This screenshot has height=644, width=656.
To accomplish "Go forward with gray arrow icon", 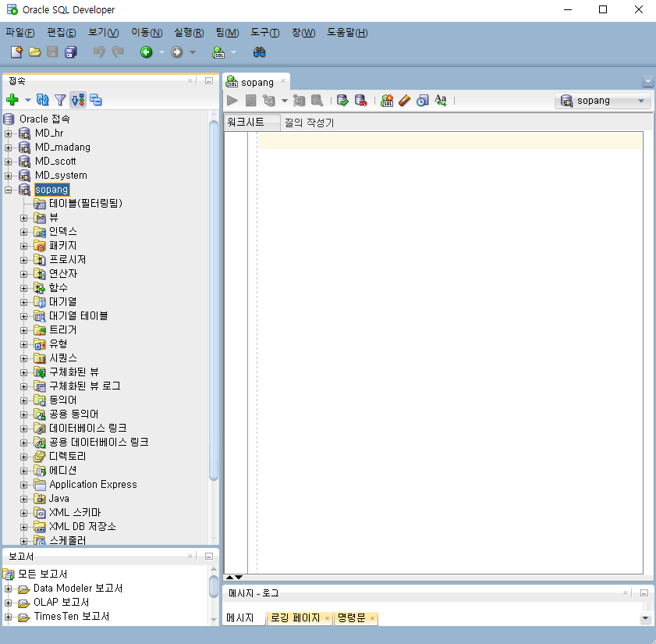I will [177, 52].
